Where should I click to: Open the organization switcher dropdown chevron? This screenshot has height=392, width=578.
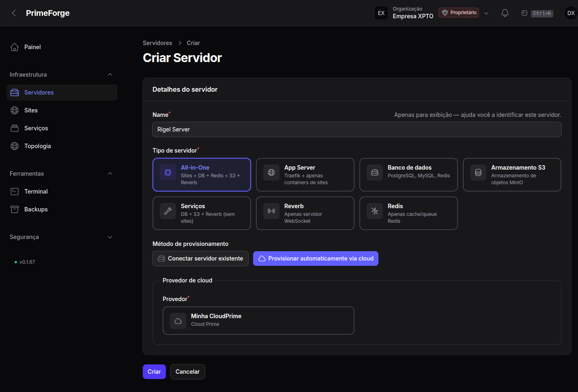(x=486, y=13)
